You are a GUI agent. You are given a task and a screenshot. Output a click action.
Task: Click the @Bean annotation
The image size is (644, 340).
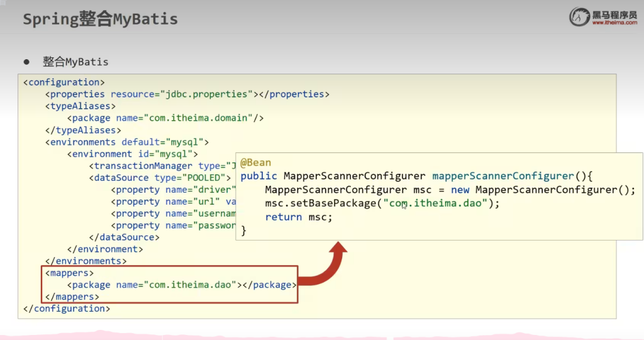(x=255, y=162)
